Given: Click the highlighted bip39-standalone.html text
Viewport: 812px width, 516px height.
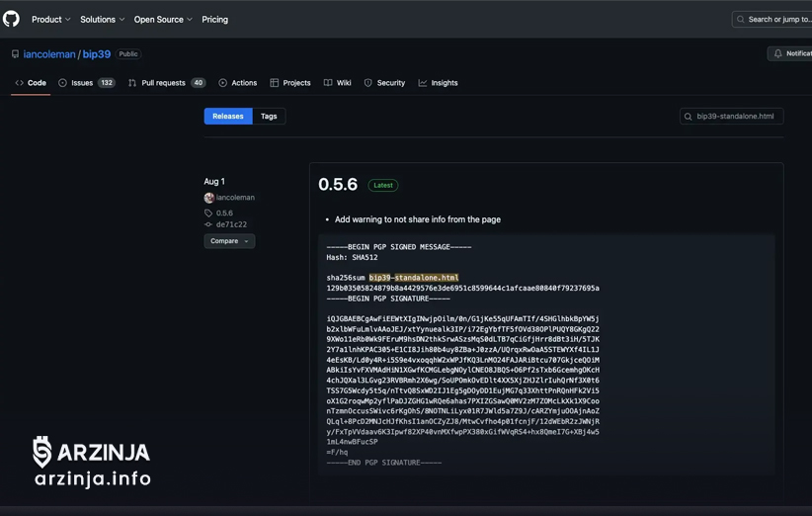Looking at the screenshot, I should [x=414, y=278].
